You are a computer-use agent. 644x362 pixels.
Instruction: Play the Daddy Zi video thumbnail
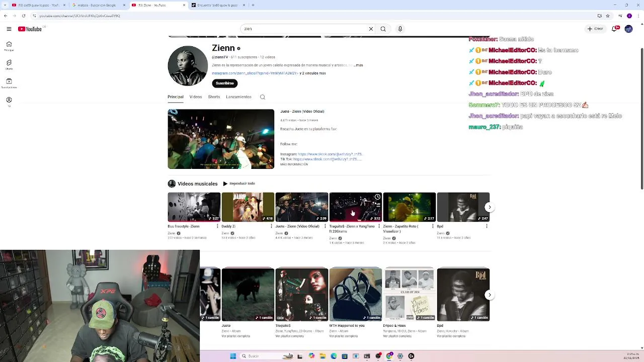point(248,207)
